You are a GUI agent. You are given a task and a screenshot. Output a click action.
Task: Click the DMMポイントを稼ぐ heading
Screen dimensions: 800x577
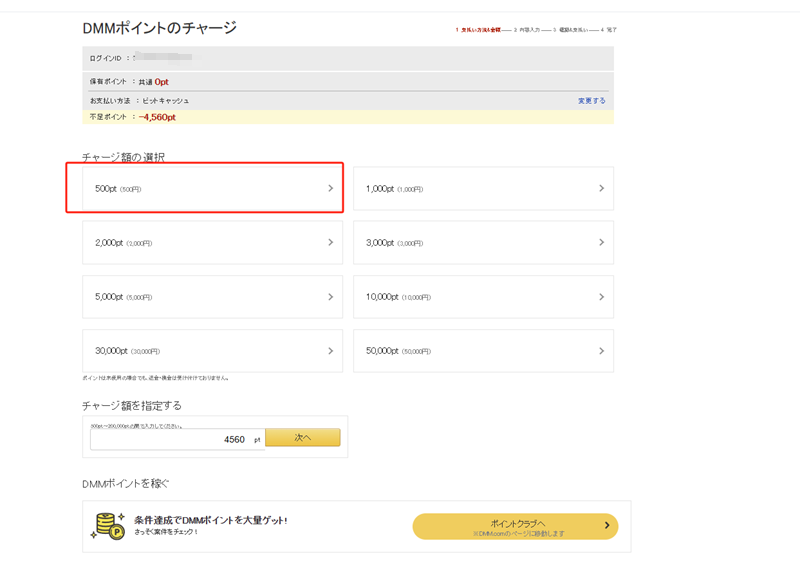pos(126,484)
